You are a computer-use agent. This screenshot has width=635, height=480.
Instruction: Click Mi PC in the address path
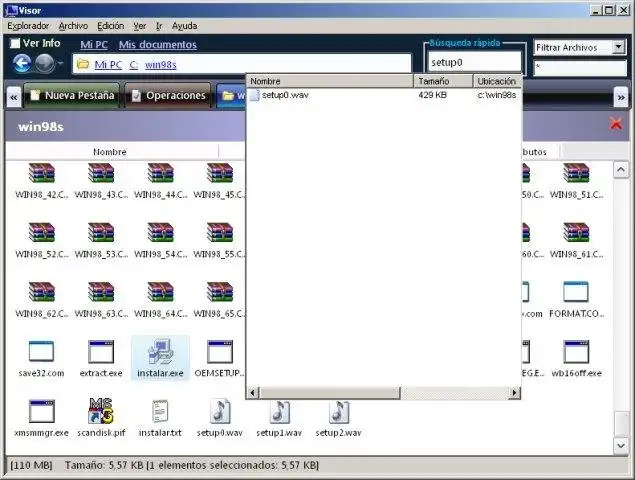click(108, 64)
